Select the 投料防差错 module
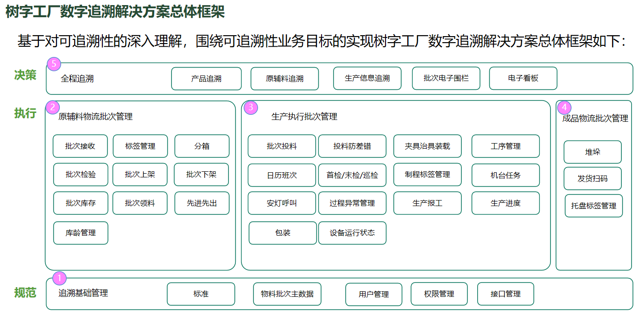The height and width of the screenshot is (320, 644). pos(352,146)
